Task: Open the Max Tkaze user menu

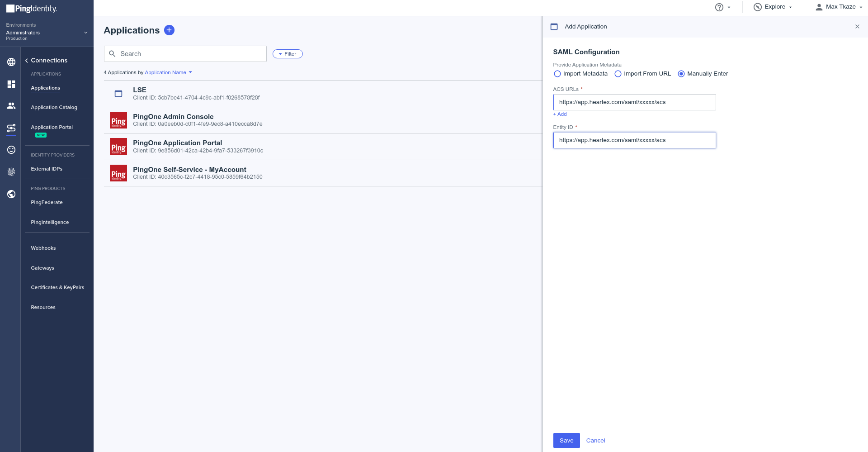Action: [839, 7]
